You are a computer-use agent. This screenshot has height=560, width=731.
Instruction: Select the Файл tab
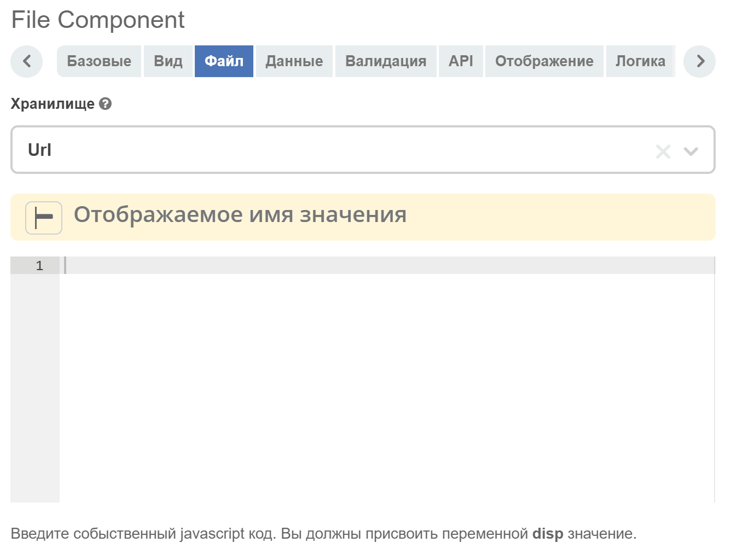click(x=224, y=61)
